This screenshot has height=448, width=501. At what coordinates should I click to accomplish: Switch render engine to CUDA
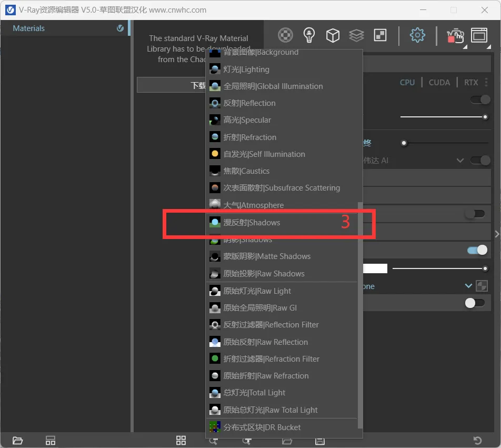click(439, 83)
